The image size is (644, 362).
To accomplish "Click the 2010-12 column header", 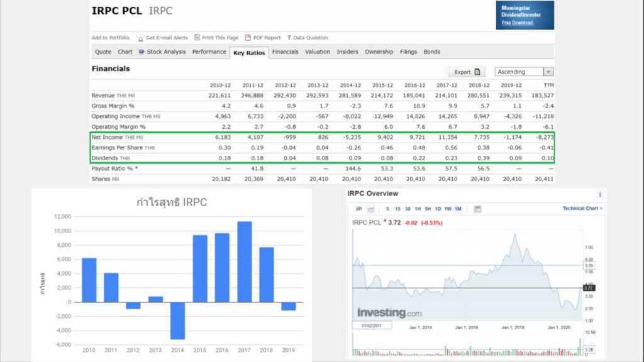I will [220, 85].
